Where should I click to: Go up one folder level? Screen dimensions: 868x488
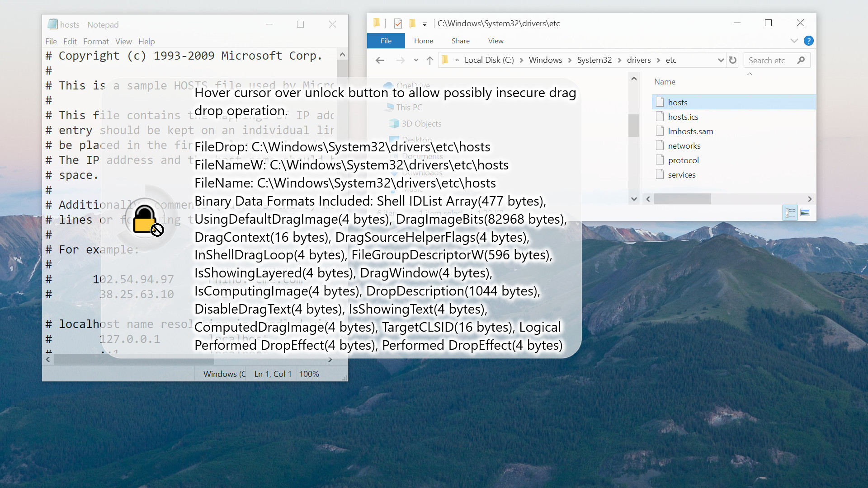pos(429,60)
